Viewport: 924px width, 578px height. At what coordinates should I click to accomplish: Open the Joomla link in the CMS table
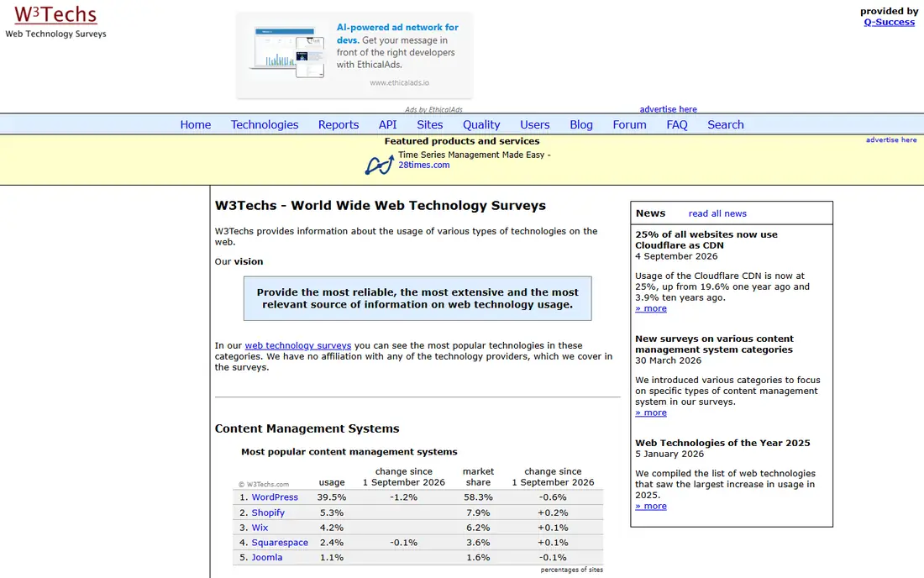(267, 557)
